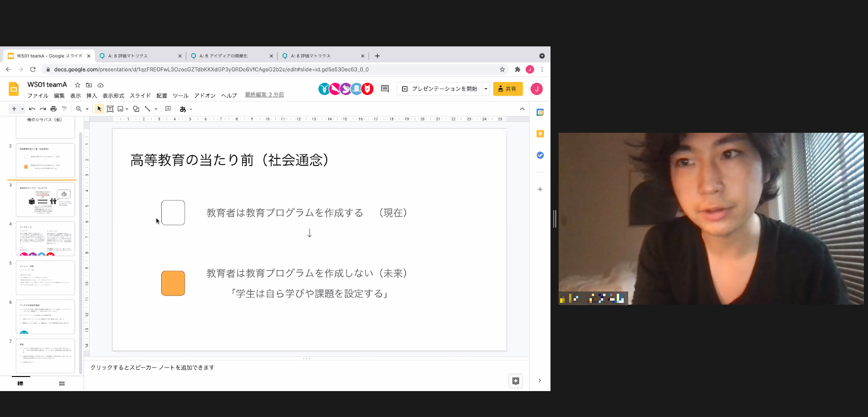Open the Google account J avatar

point(537,89)
